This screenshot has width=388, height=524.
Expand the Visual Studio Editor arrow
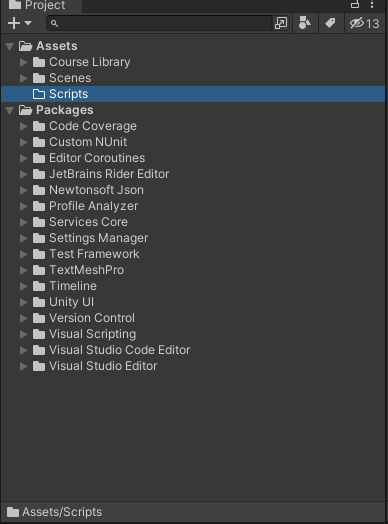click(23, 366)
